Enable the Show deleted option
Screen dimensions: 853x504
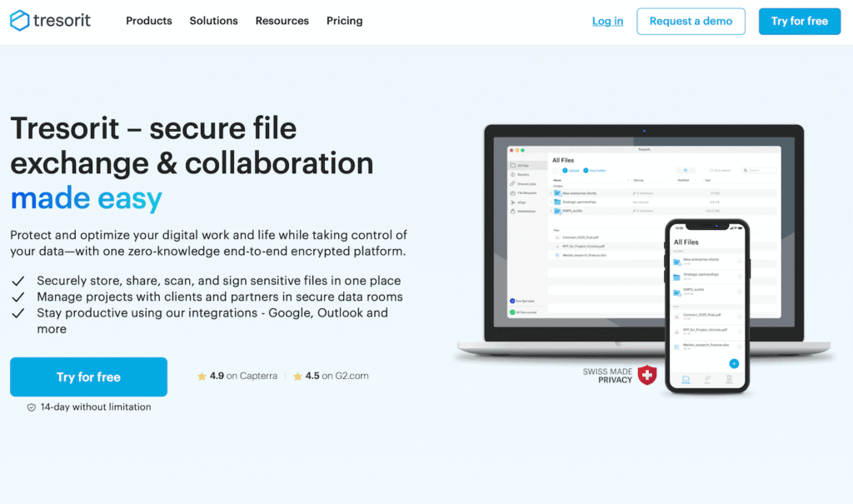720,171
